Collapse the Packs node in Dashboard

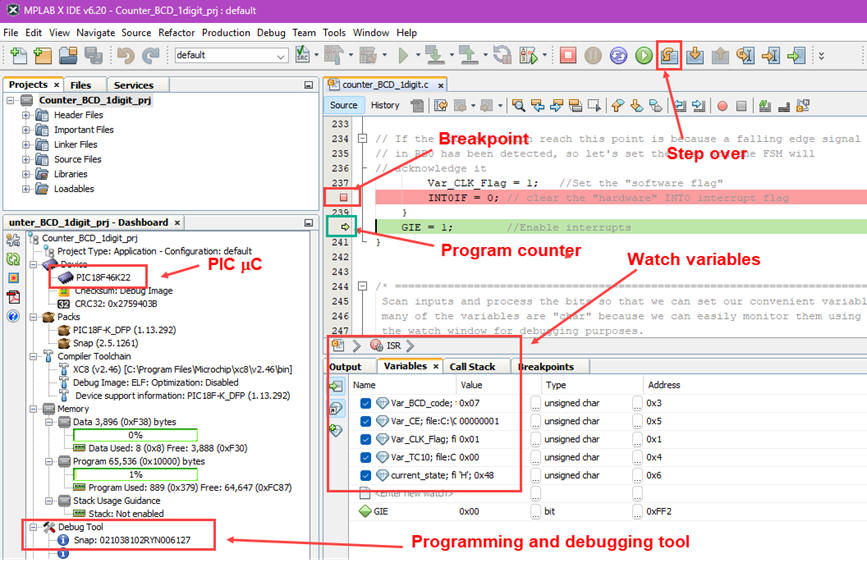point(34,317)
